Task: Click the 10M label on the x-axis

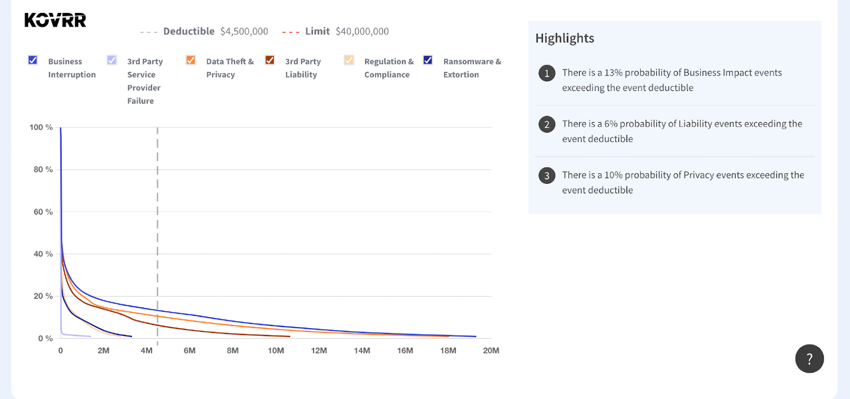Action: 276,351
